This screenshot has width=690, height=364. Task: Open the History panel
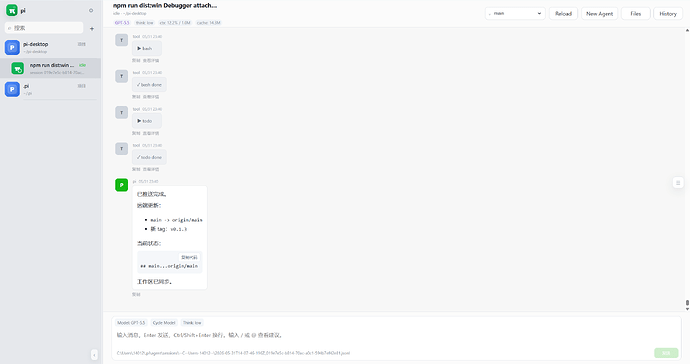click(668, 14)
